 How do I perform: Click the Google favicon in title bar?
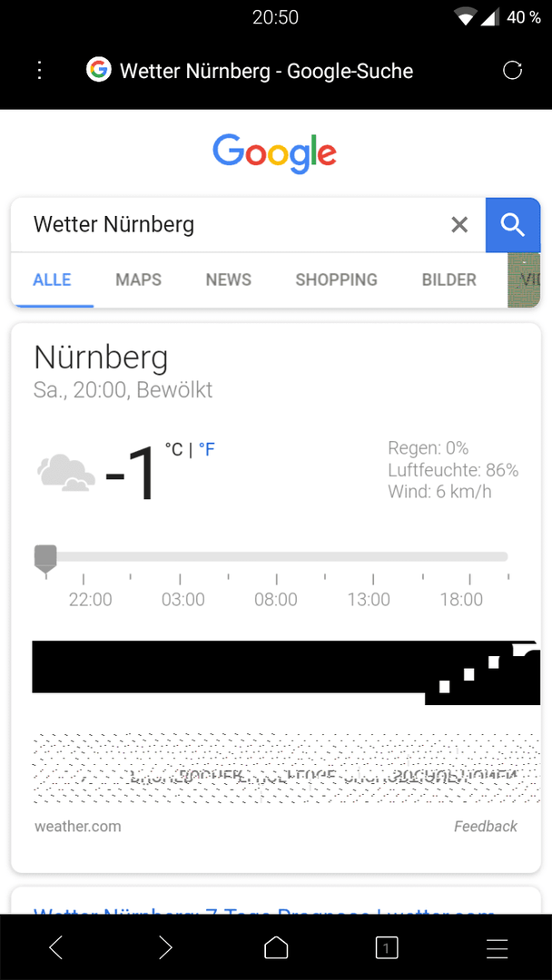[x=98, y=70]
